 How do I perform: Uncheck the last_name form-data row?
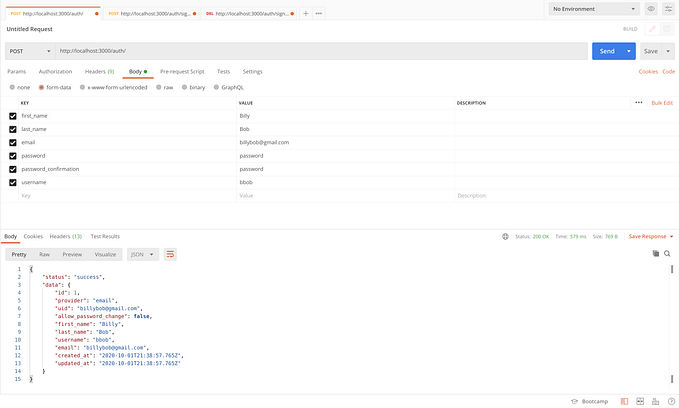point(13,130)
